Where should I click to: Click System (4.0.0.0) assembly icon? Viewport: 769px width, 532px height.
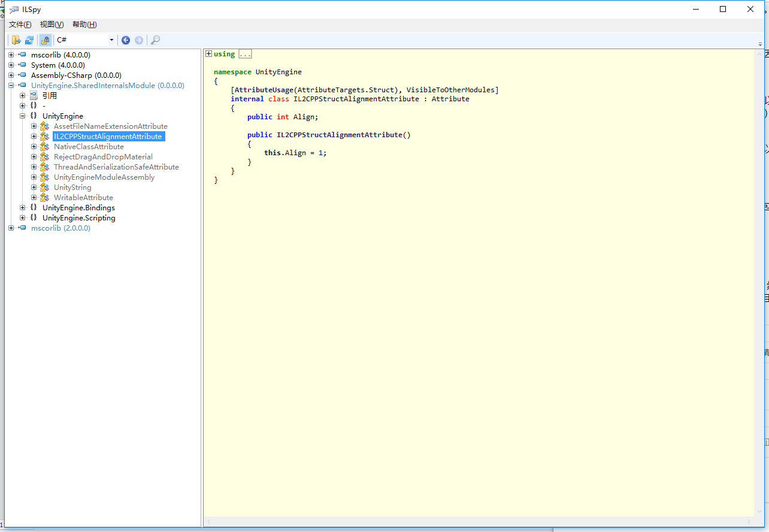coord(22,65)
